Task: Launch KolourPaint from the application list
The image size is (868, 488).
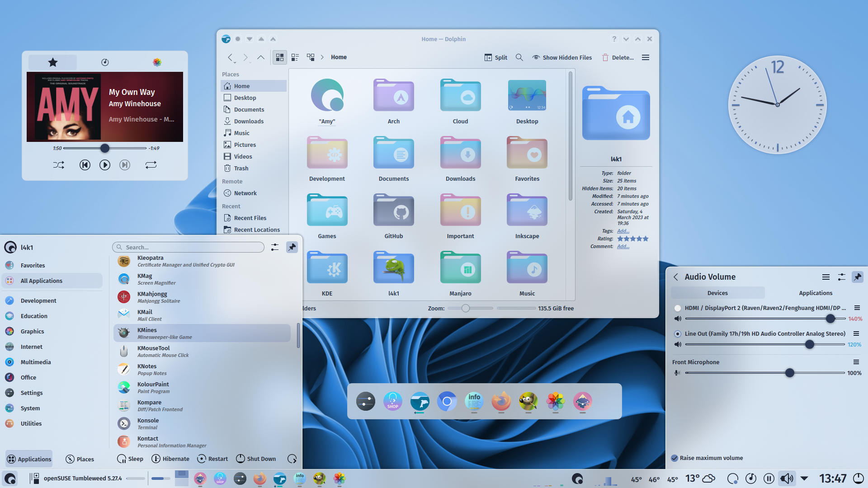Action: pyautogui.click(x=202, y=387)
